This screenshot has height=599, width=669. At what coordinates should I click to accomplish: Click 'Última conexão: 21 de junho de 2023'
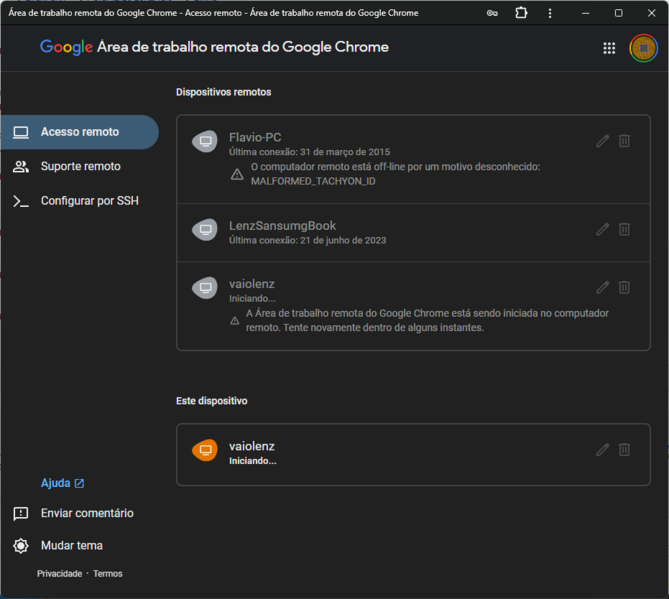click(x=307, y=240)
